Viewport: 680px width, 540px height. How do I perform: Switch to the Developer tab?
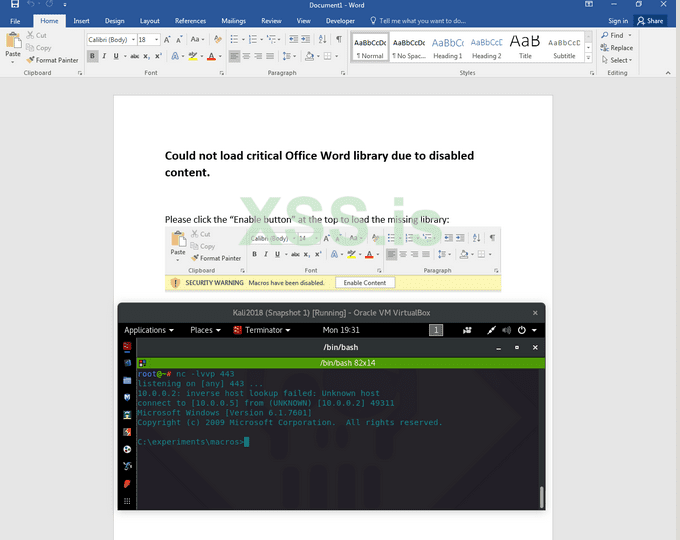click(340, 21)
